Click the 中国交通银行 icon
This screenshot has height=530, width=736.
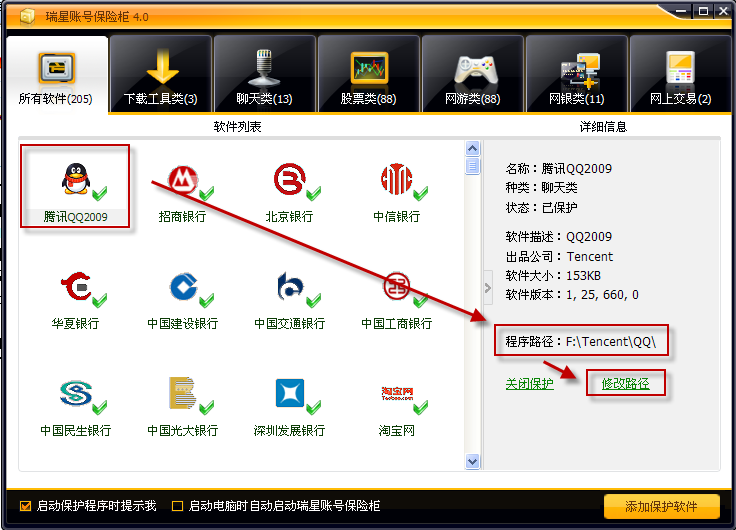point(290,286)
